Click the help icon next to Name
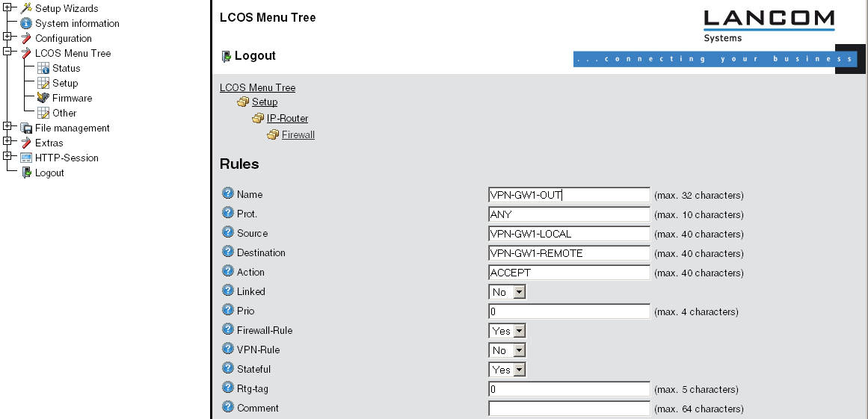 point(228,193)
